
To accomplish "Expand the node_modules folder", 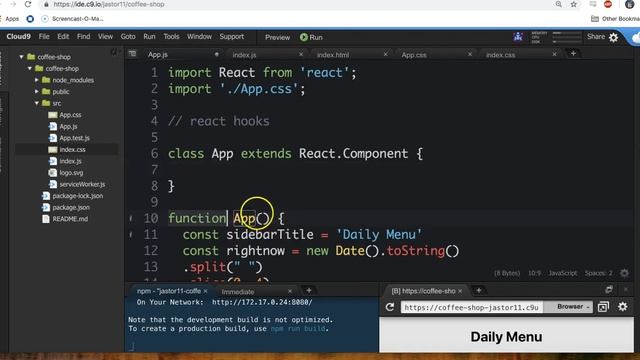I will [x=36, y=80].
